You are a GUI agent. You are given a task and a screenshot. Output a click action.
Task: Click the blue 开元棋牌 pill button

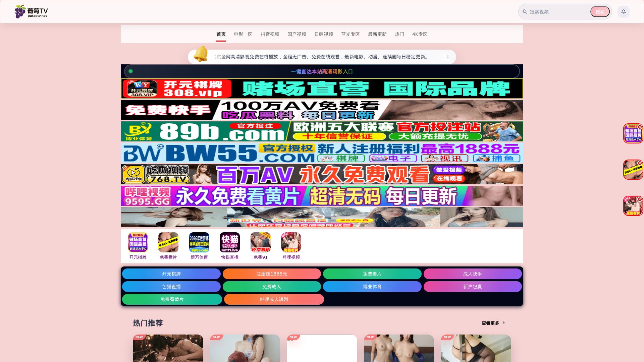[x=171, y=274]
